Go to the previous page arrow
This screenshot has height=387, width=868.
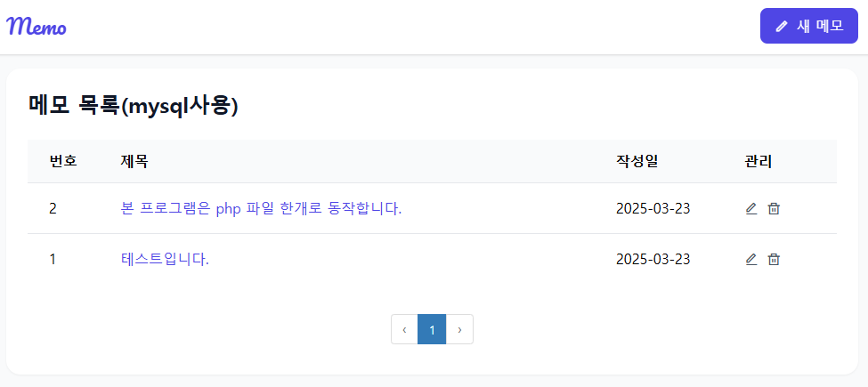click(404, 329)
